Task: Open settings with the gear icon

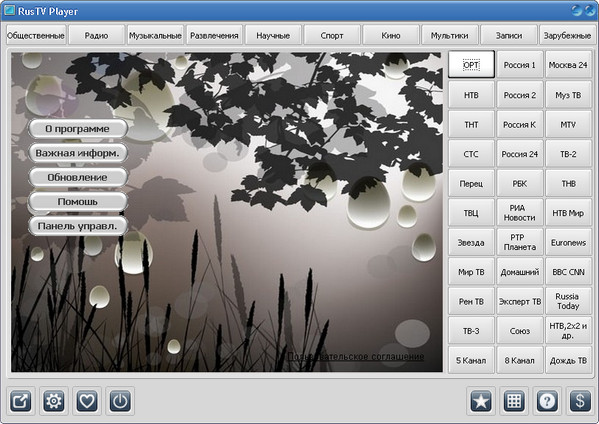Action: coord(54,401)
